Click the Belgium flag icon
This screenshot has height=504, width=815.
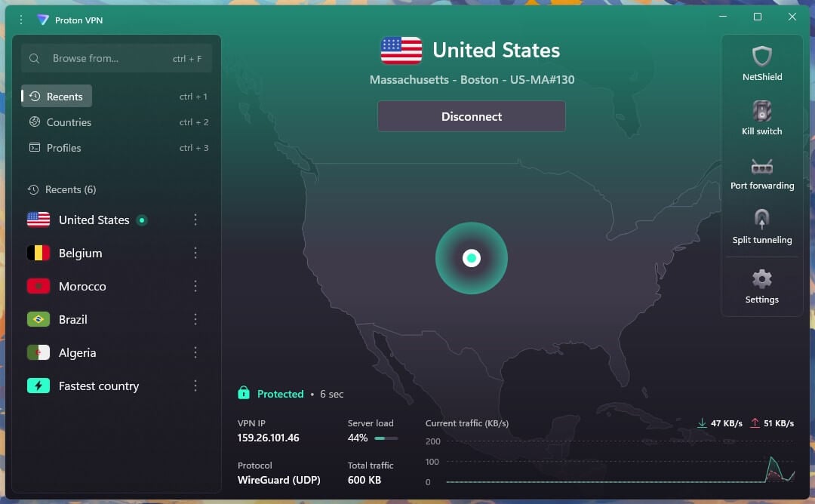[38, 253]
